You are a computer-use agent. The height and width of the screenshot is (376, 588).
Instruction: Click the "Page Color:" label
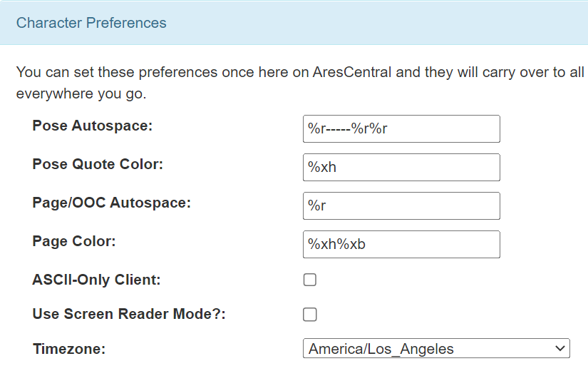pyautogui.click(x=74, y=242)
